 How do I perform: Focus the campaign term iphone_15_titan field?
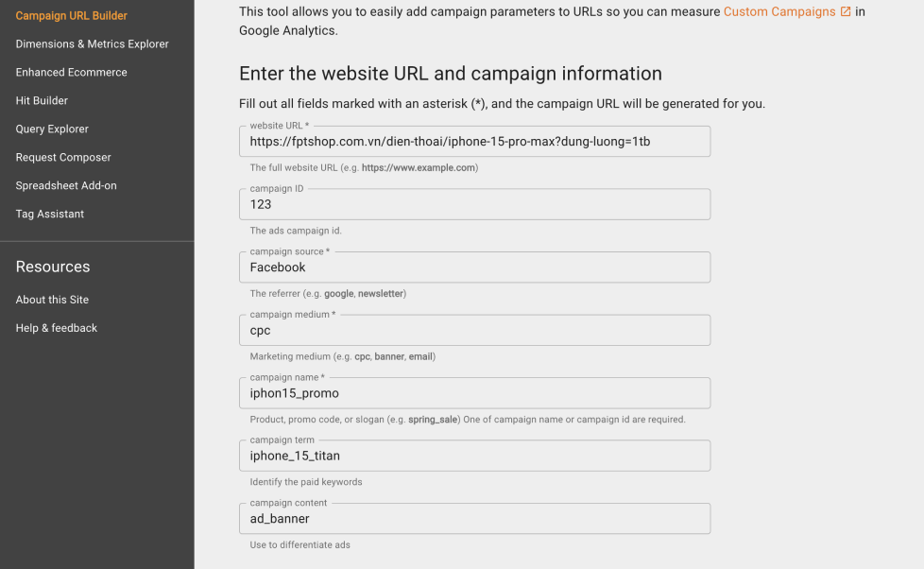(474, 455)
